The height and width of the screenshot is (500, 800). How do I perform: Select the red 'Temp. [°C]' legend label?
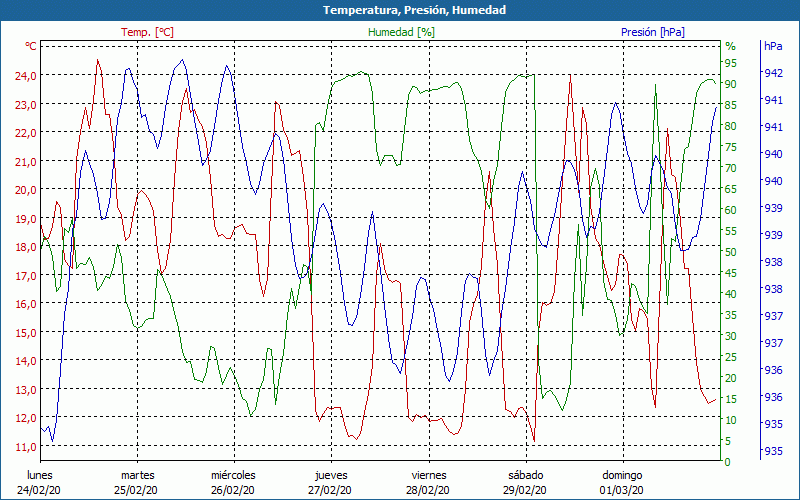[147, 32]
